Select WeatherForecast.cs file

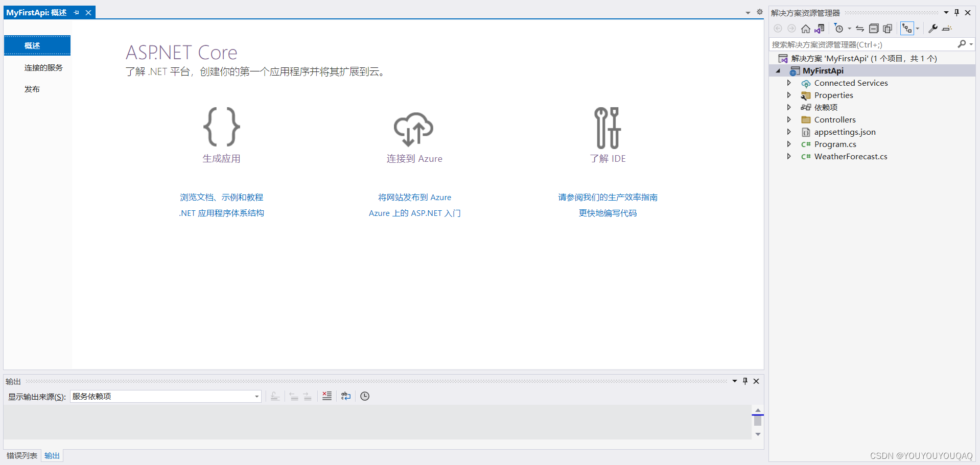pyautogui.click(x=851, y=156)
